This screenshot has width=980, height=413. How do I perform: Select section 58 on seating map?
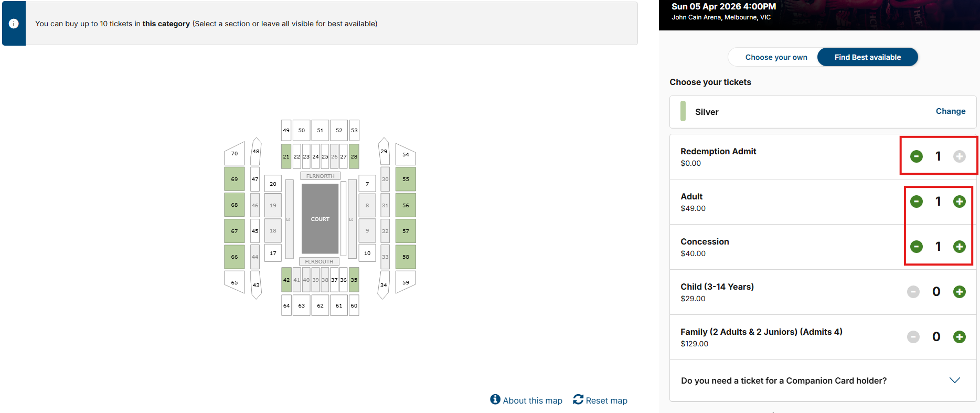click(406, 257)
